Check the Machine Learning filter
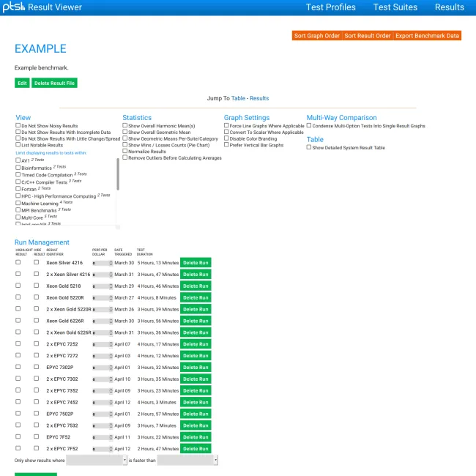The height and width of the screenshot is (476, 476). point(18,203)
